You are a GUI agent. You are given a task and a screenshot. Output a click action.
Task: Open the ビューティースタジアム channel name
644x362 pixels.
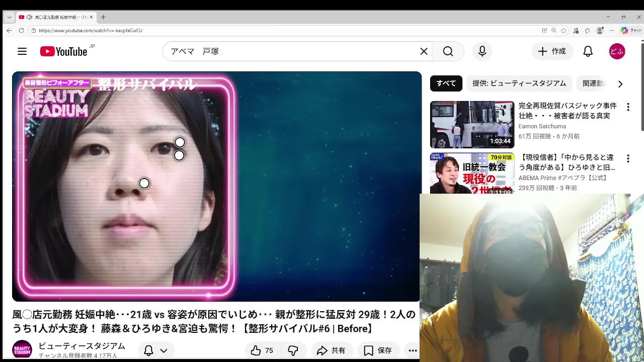(x=82, y=346)
